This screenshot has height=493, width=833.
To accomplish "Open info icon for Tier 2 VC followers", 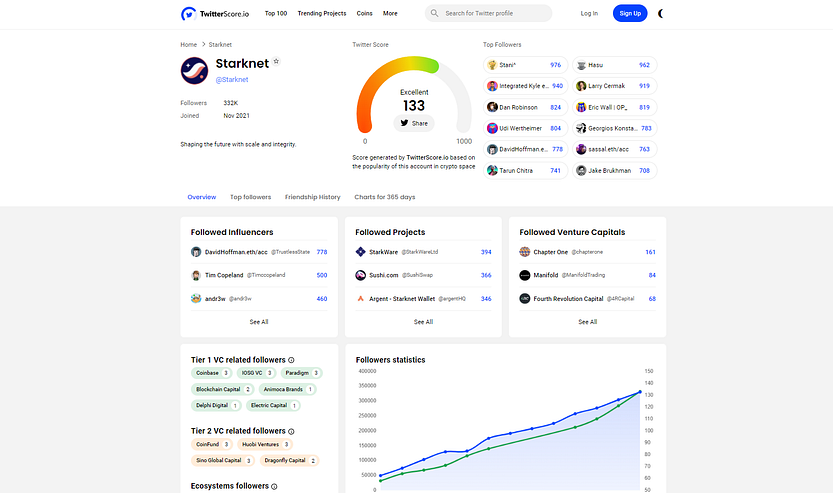I will click(291, 431).
